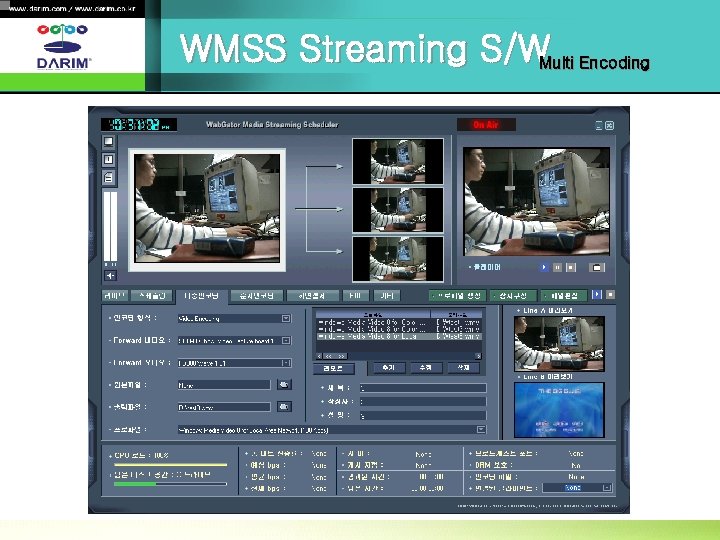Browse for an input file with its icon button

(284, 385)
